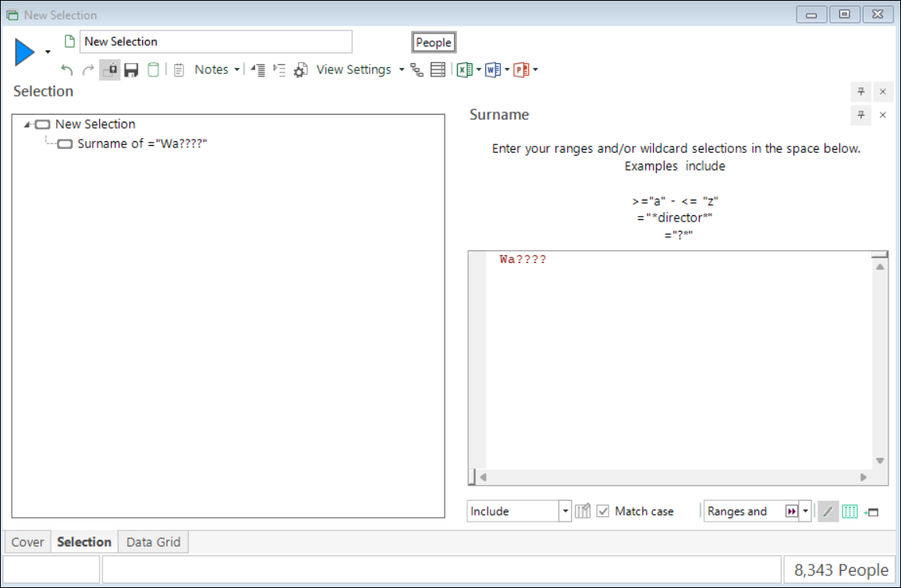The width and height of the screenshot is (901, 588).
Task: Edit the New Selection title field
Action: click(x=216, y=41)
